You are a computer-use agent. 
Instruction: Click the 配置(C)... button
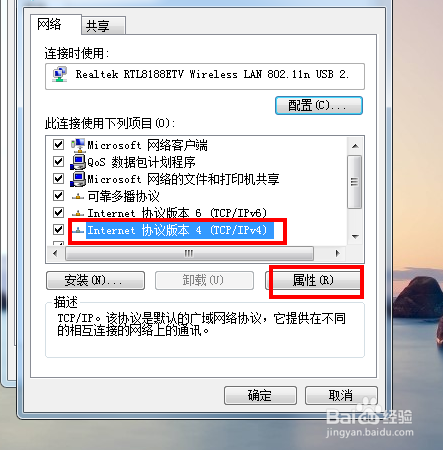click(x=319, y=106)
